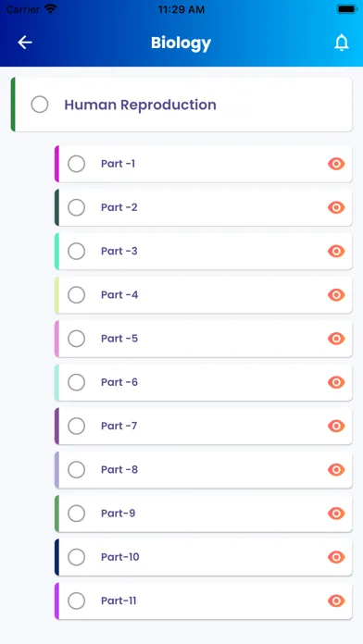Open eye icon beside Part -7
The height and width of the screenshot is (644, 363).
pos(336,426)
